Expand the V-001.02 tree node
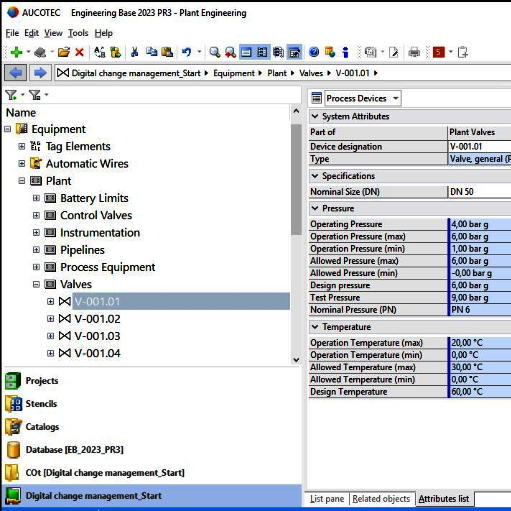The image size is (511, 511). [x=50, y=319]
